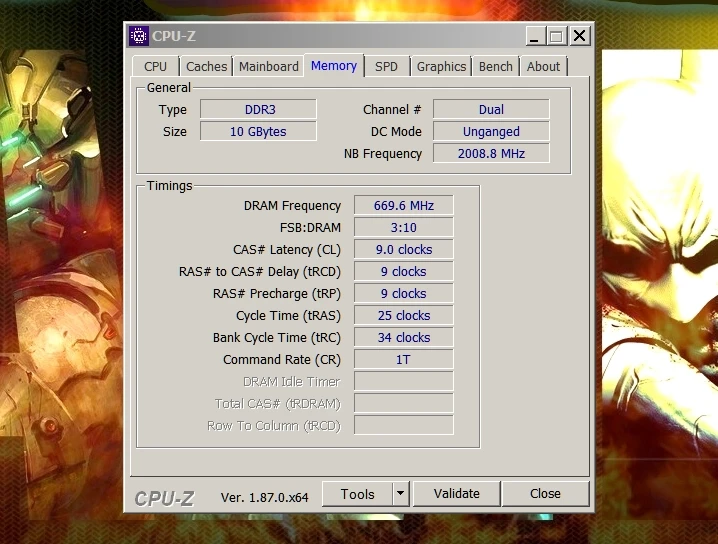Close CPU-Z with the X button
Screen dimensions: 718x544
click(579, 36)
